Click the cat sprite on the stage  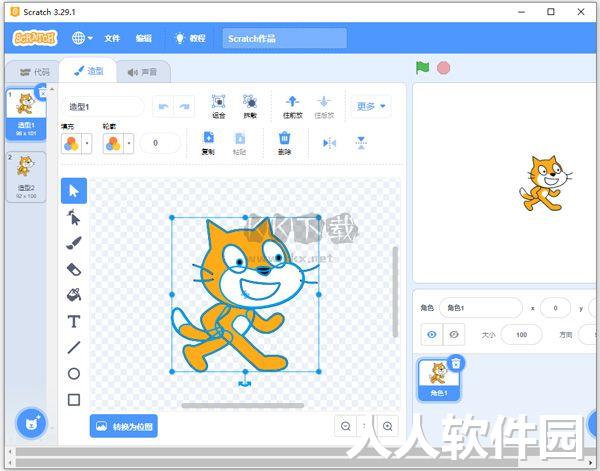(545, 183)
